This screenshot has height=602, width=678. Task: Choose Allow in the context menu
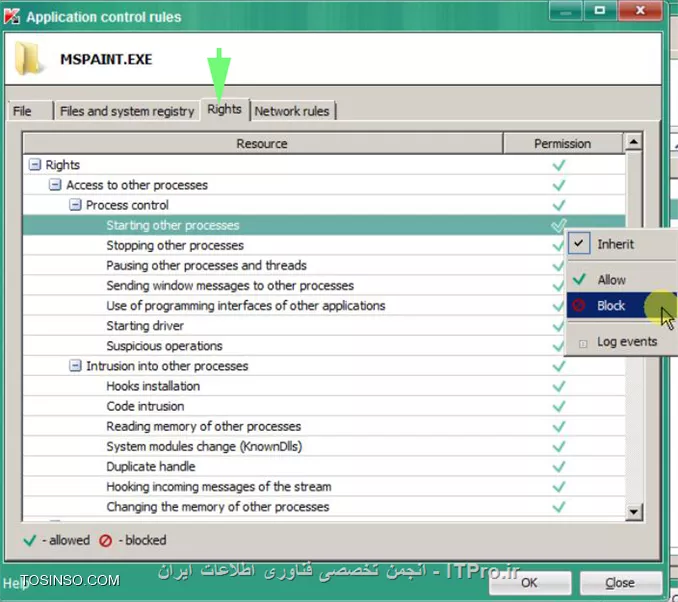(x=622, y=280)
